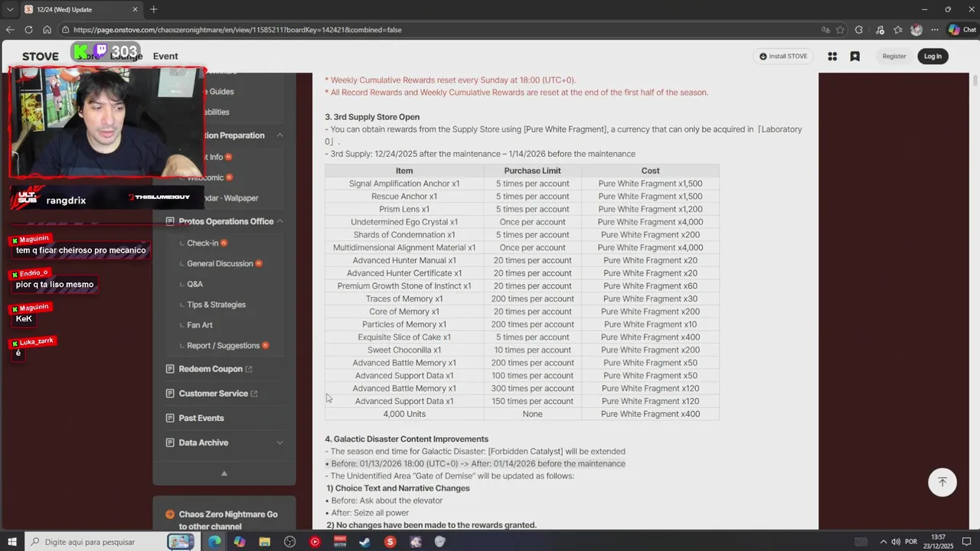Expand the Data Archive section
This screenshot has width=980, height=551.
279,442
